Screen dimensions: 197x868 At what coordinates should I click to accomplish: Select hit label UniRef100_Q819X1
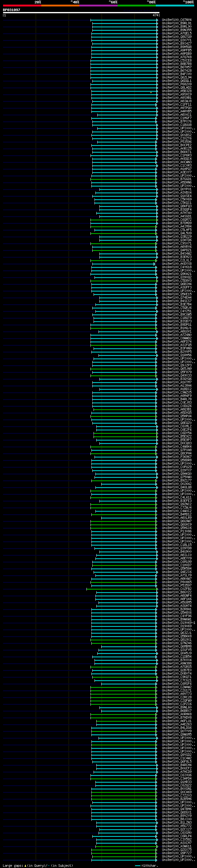177,640
